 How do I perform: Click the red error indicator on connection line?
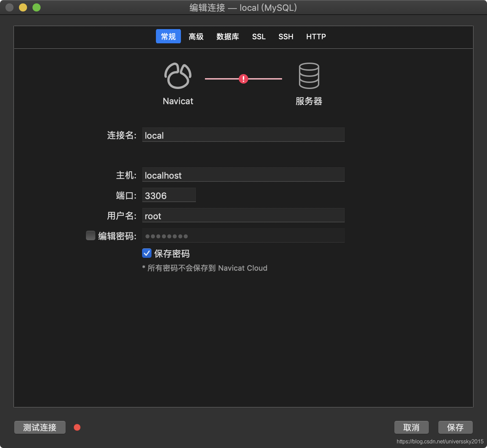243,79
